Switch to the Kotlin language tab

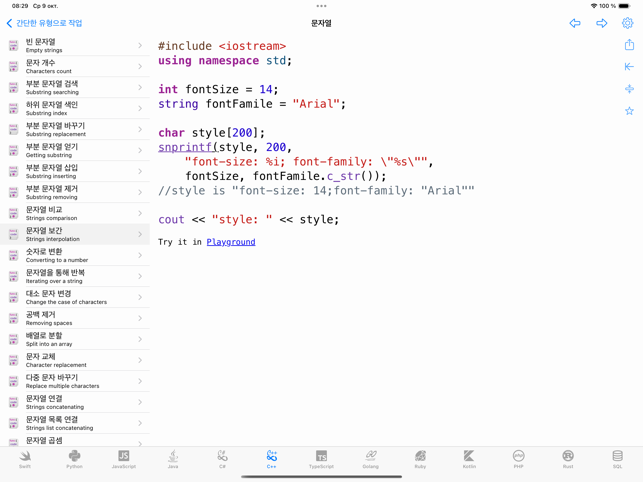point(469,459)
